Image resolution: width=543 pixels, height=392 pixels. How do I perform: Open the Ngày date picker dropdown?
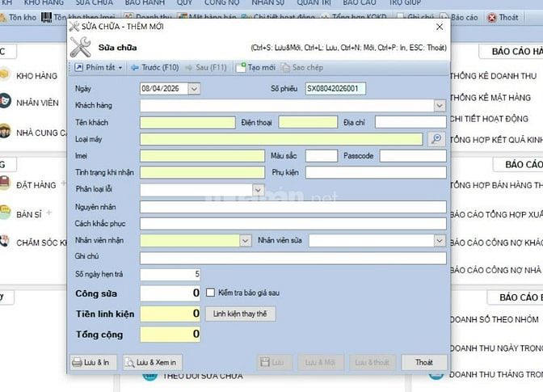click(194, 89)
